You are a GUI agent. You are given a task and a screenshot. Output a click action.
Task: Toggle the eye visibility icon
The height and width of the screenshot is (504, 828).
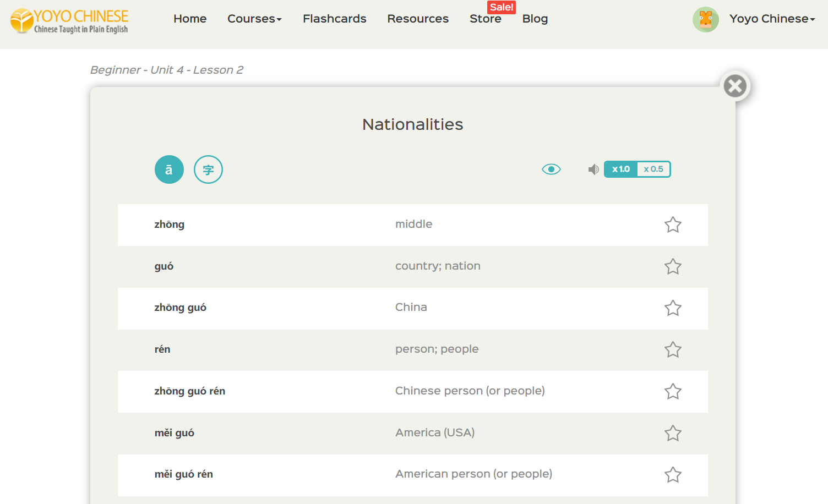pos(551,169)
